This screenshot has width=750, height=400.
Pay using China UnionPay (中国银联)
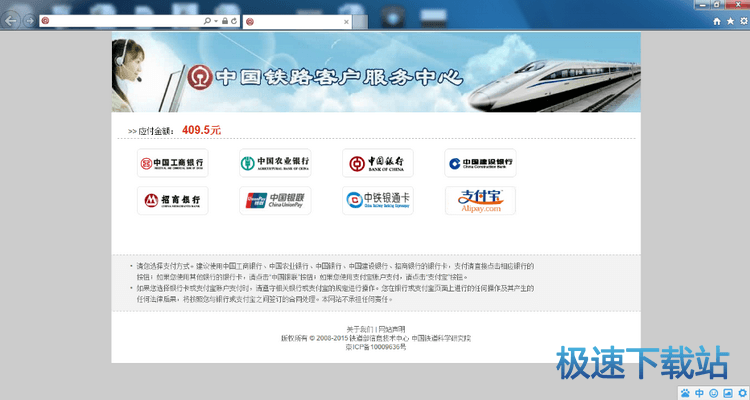pyautogui.click(x=275, y=200)
